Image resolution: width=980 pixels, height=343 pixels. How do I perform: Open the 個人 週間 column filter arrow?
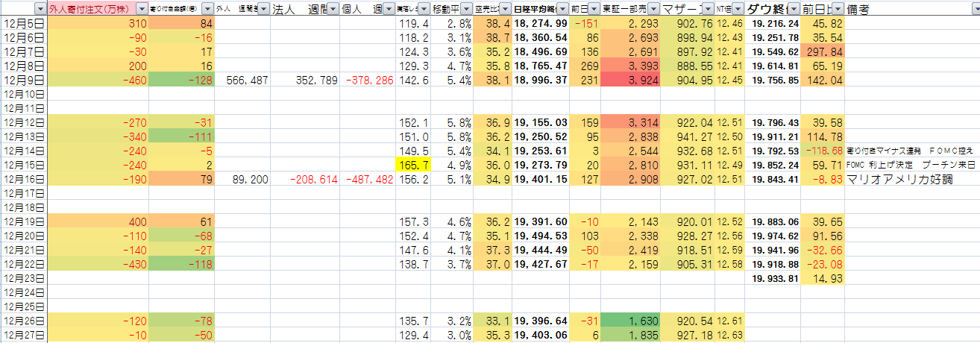point(388,10)
